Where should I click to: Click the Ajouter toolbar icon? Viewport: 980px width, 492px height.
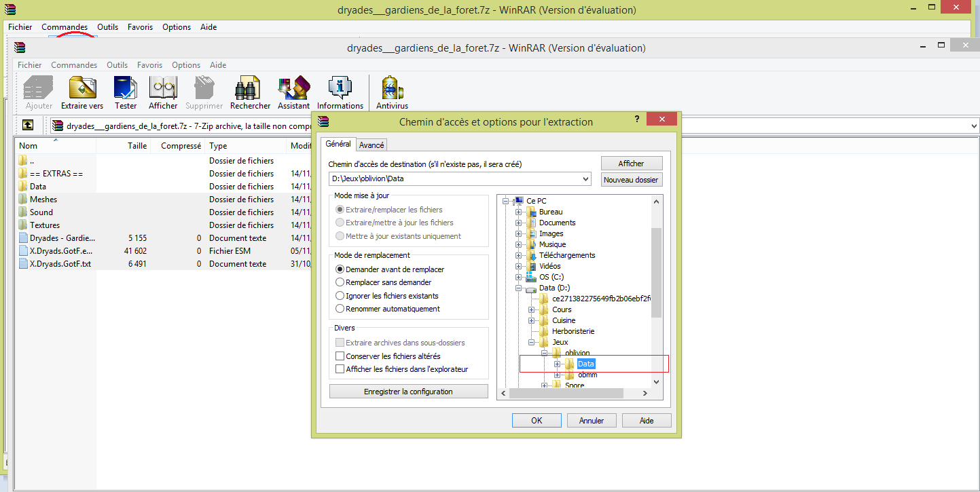click(x=39, y=88)
